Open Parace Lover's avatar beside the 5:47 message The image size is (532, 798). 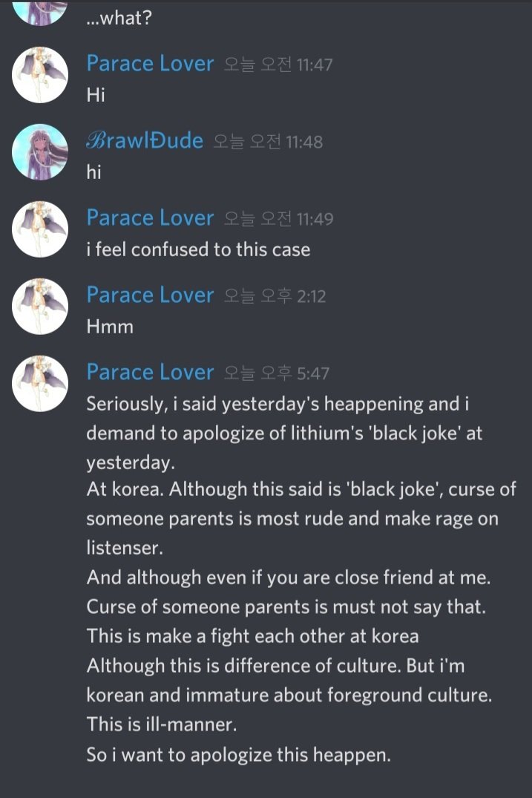(40, 383)
